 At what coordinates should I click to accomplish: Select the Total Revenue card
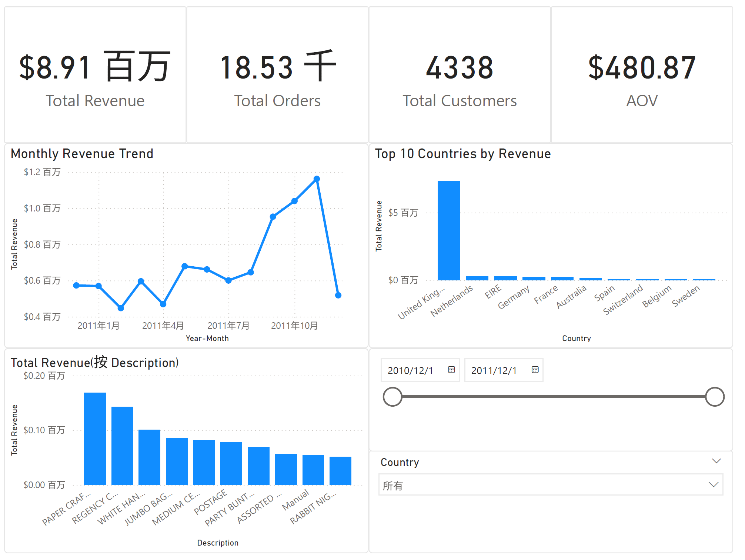pyautogui.click(x=95, y=75)
